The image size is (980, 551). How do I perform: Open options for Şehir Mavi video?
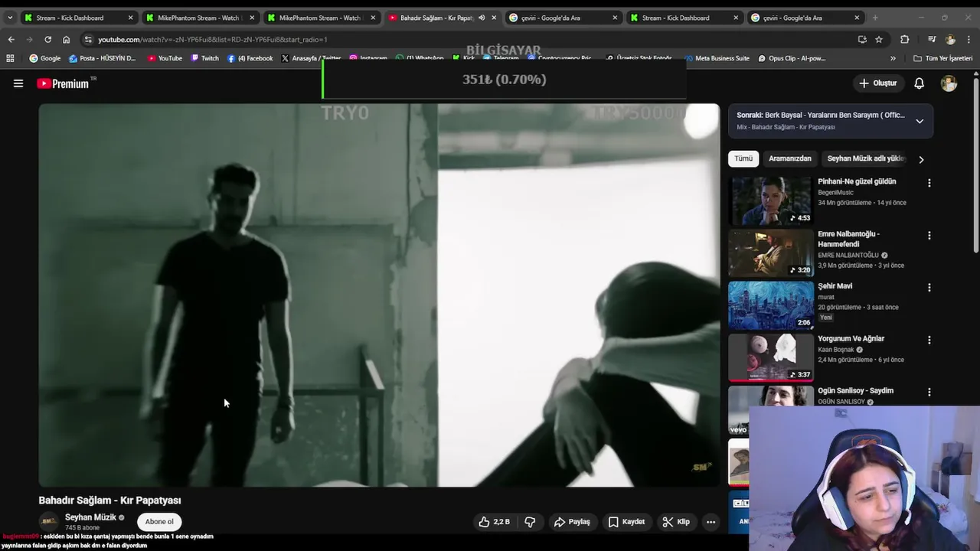tap(929, 288)
